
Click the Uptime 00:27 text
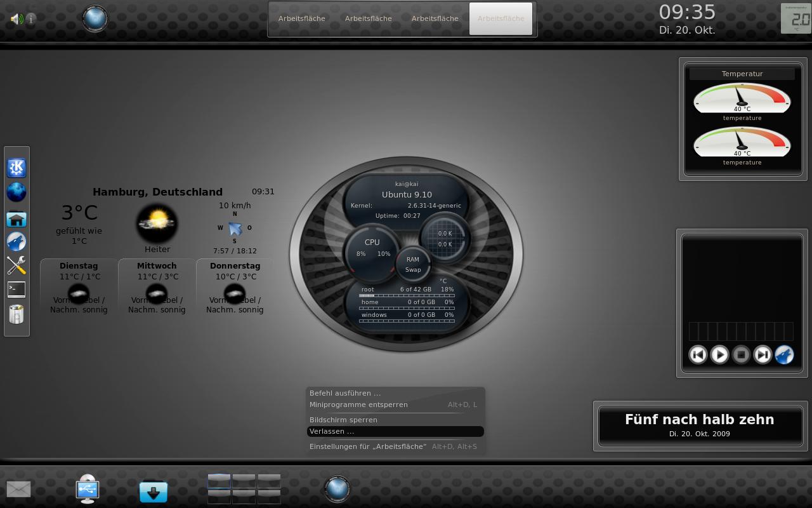[x=398, y=216]
